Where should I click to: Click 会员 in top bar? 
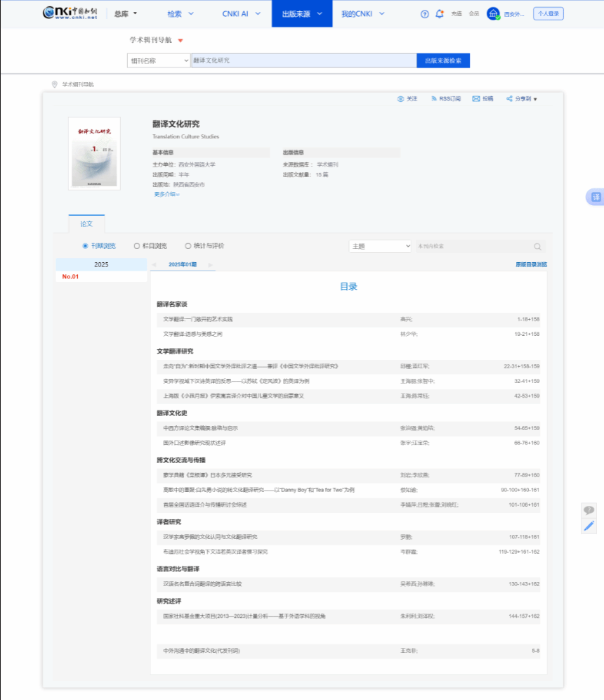pos(474,14)
